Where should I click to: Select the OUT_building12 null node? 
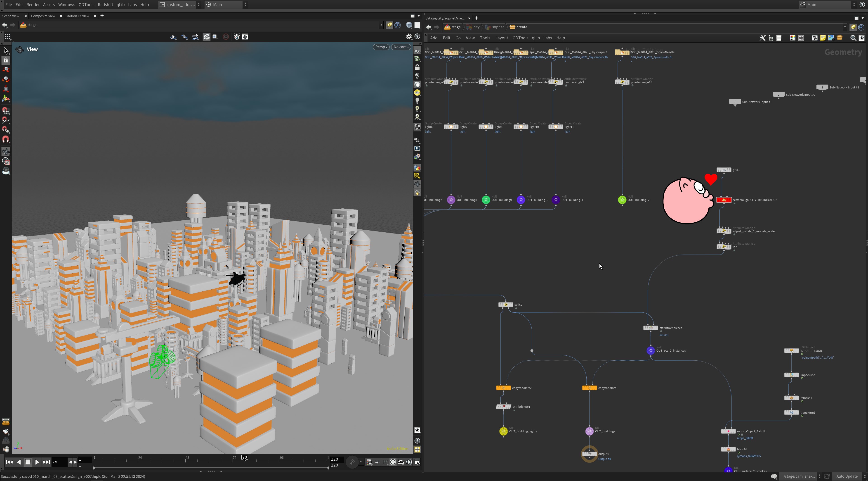pos(622,200)
